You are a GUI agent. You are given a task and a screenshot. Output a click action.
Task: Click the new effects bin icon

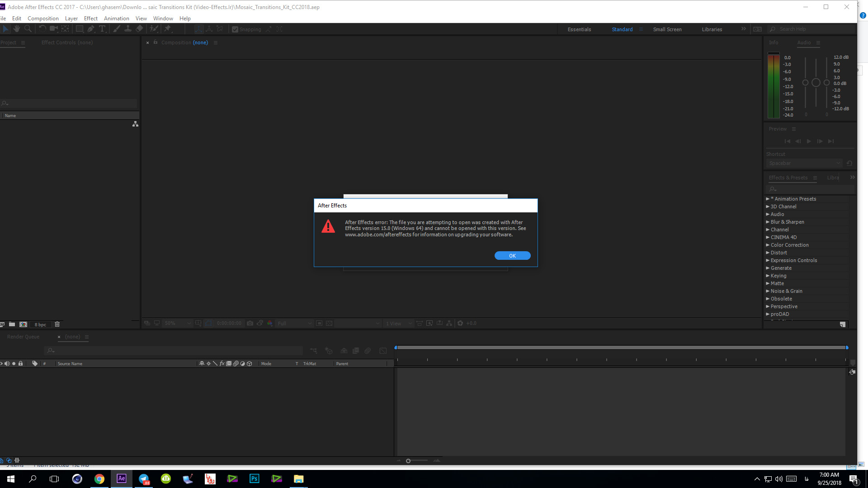coord(843,324)
